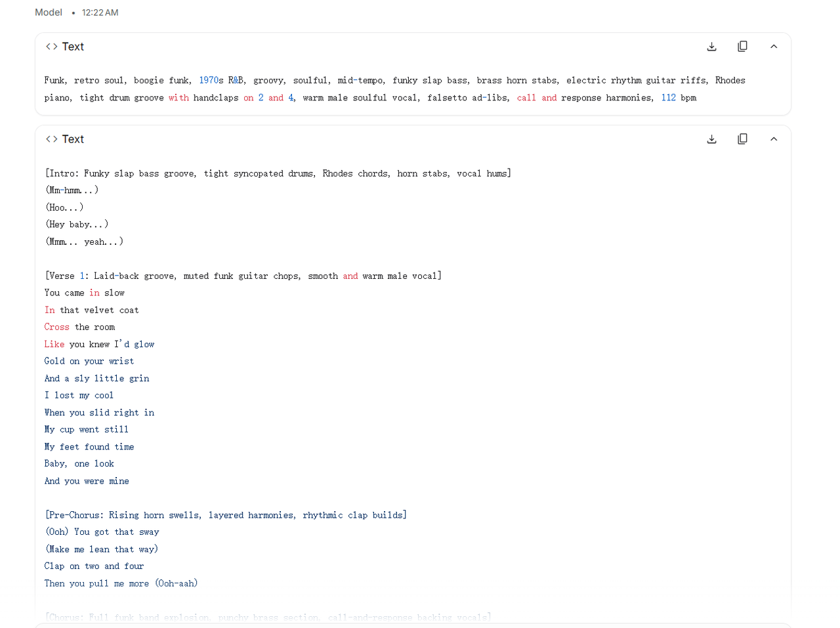This screenshot has height=628, width=840.
Task: Click the "Model" label beside 12:22 AM
Action: coord(49,12)
